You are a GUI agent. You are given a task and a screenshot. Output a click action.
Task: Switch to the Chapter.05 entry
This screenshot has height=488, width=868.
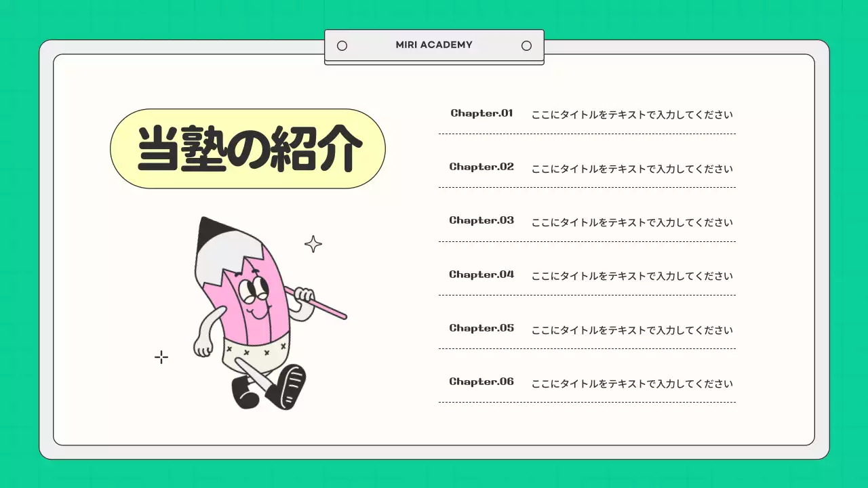click(481, 327)
